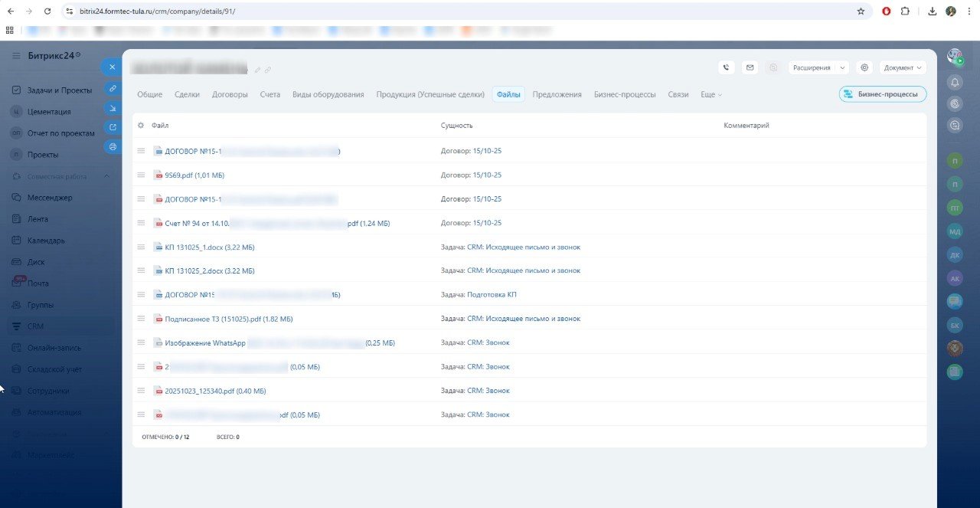
Task: Open the card in a new window icon
Action: click(x=113, y=127)
